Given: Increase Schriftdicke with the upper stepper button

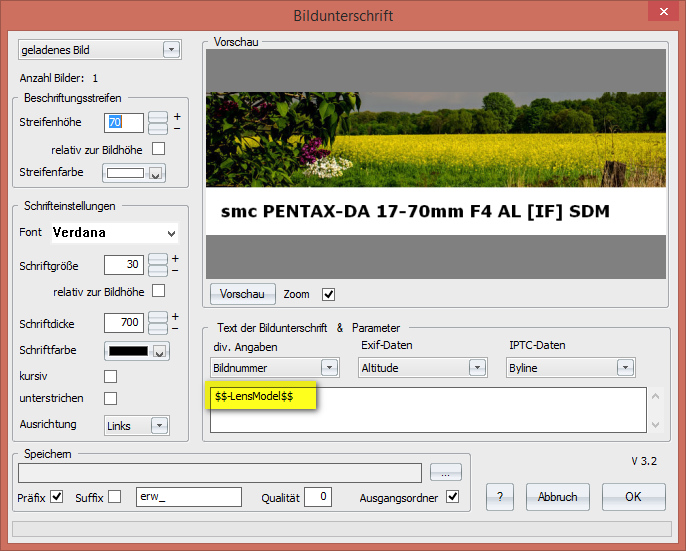Looking at the screenshot, I should pos(158,317).
